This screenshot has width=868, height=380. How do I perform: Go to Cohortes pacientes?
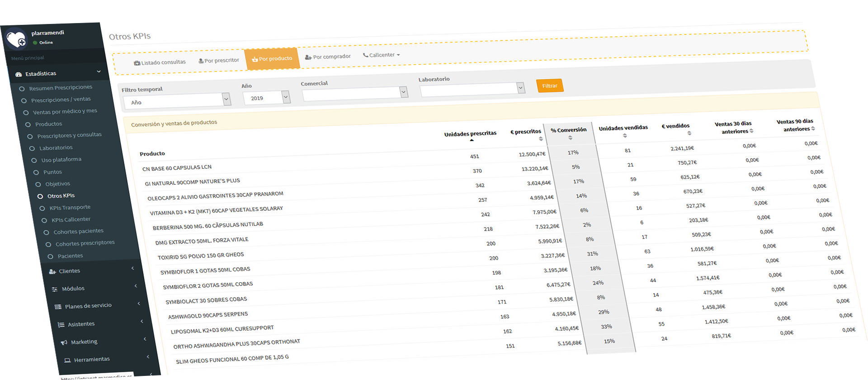click(x=79, y=232)
